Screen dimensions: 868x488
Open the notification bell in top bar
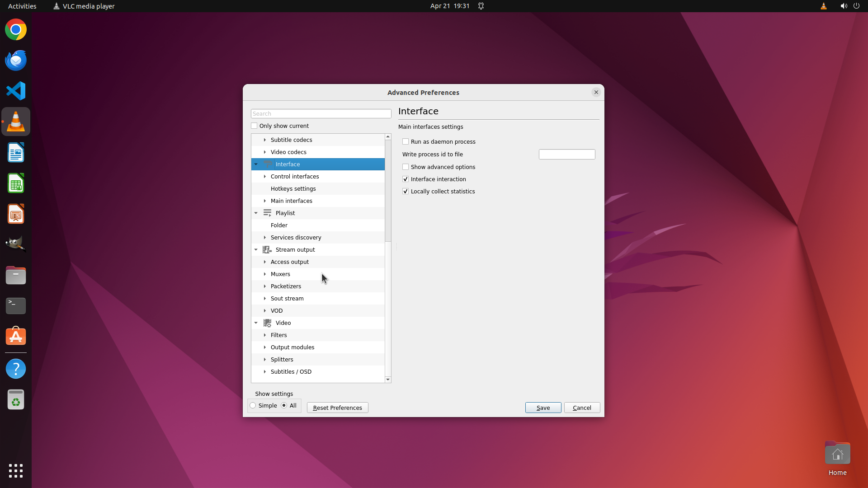481,6
